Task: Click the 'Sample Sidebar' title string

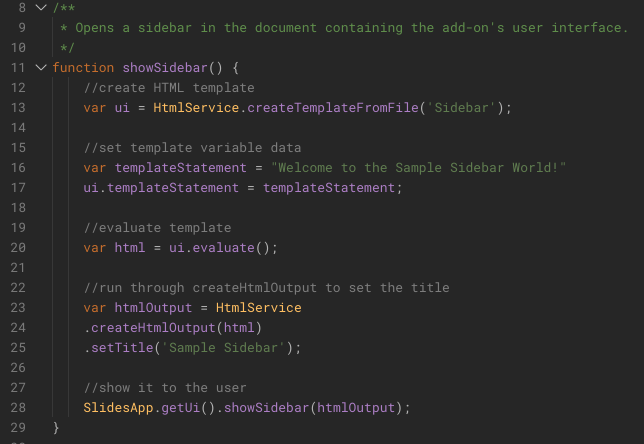Action: [223, 348]
